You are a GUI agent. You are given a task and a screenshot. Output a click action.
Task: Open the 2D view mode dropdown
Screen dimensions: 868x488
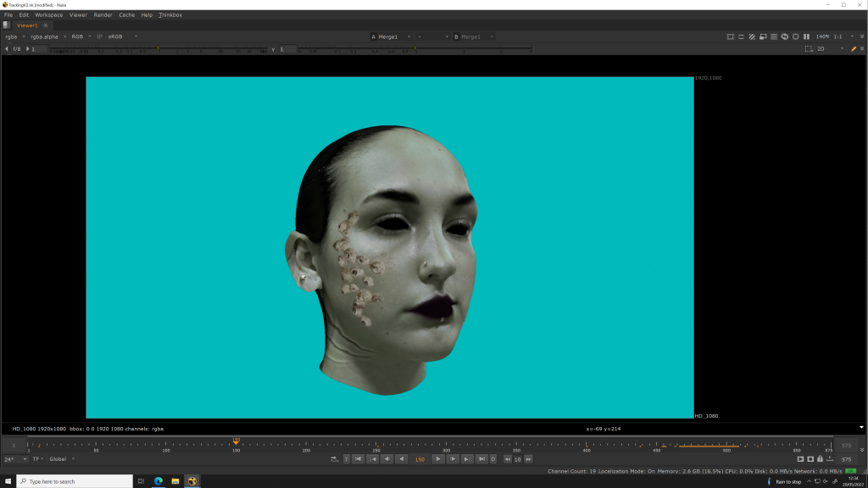[831, 49]
